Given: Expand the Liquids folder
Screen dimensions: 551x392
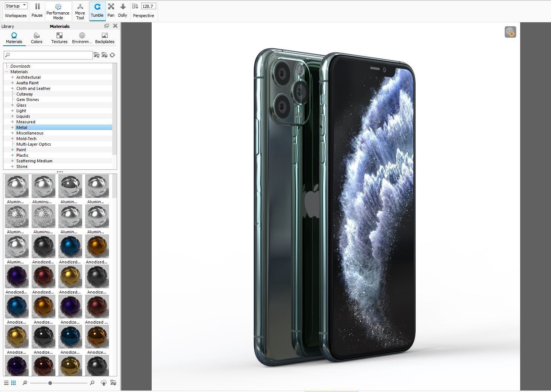Looking at the screenshot, I should pyautogui.click(x=13, y=116).
